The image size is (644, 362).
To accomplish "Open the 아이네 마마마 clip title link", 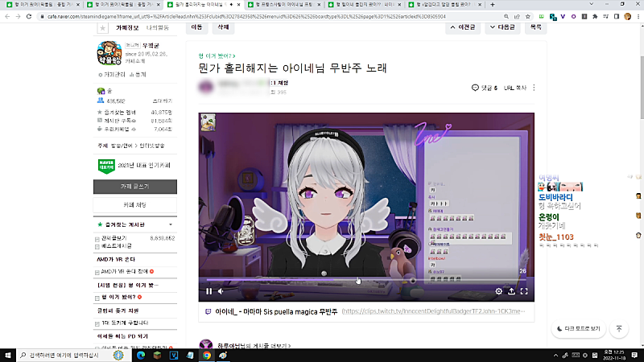I will pyautogui.click(x=276, y=312).
